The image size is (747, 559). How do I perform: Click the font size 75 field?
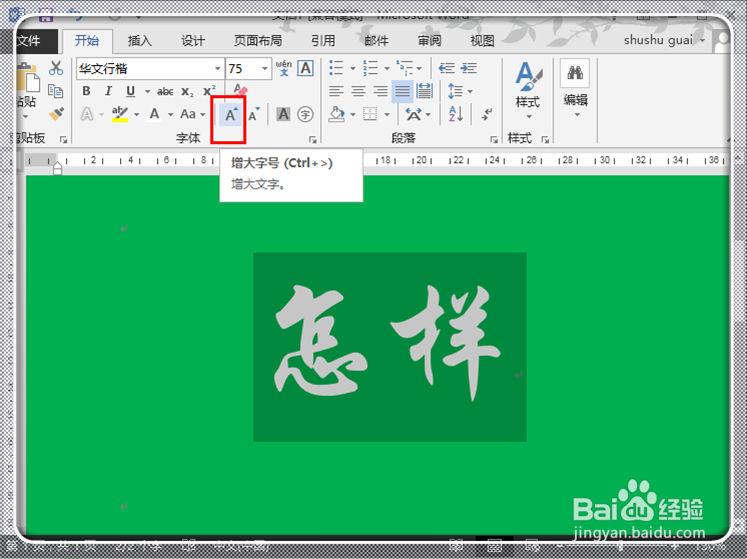[x=242, y=69]
